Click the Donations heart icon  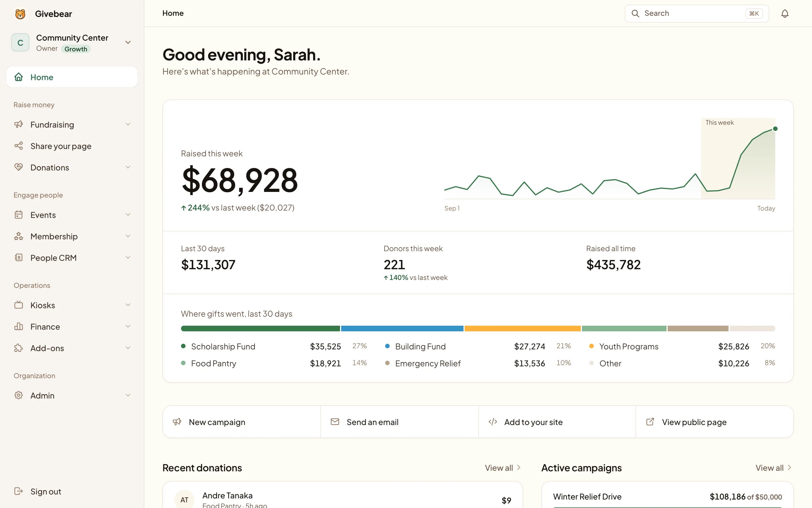point(18,167)
